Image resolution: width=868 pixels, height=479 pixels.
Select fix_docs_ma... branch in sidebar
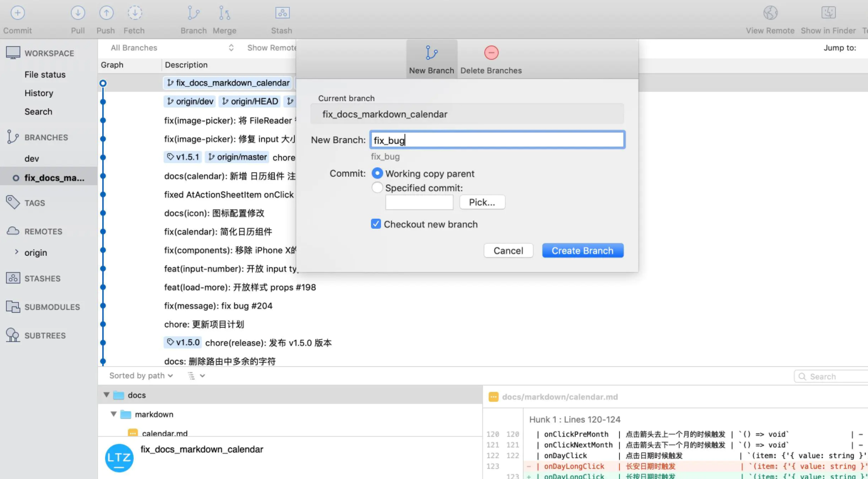click(x=49, y=178)
